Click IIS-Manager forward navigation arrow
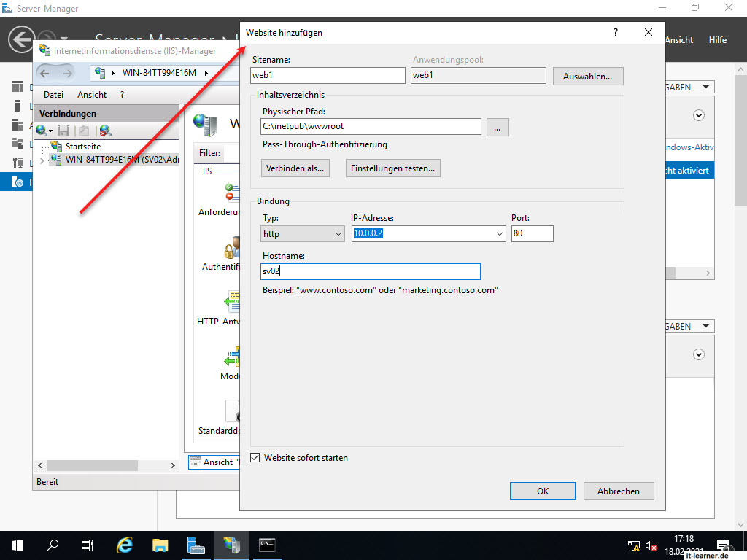Screen dimensions: 747x560 pyautogui.click(x=68, y=73)
